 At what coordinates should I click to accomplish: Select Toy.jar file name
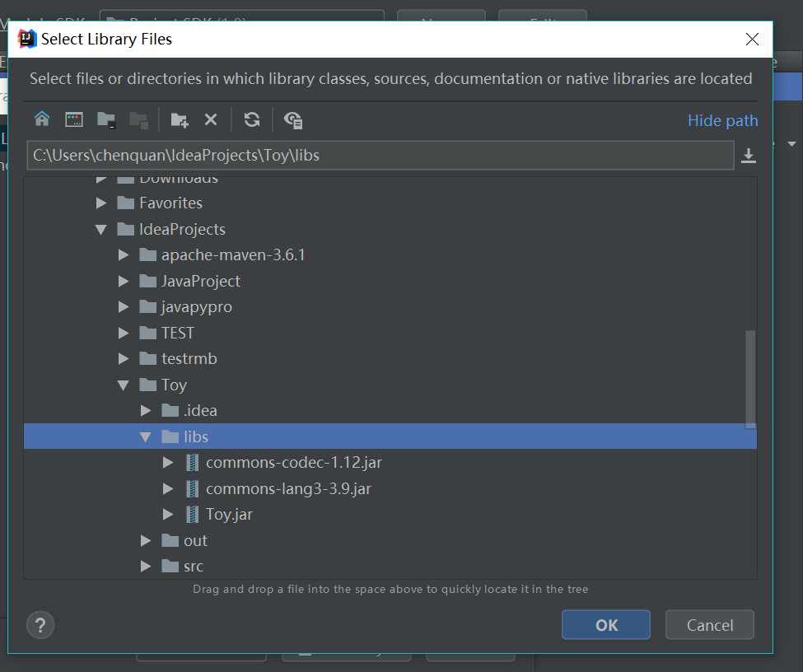point(229,515)
